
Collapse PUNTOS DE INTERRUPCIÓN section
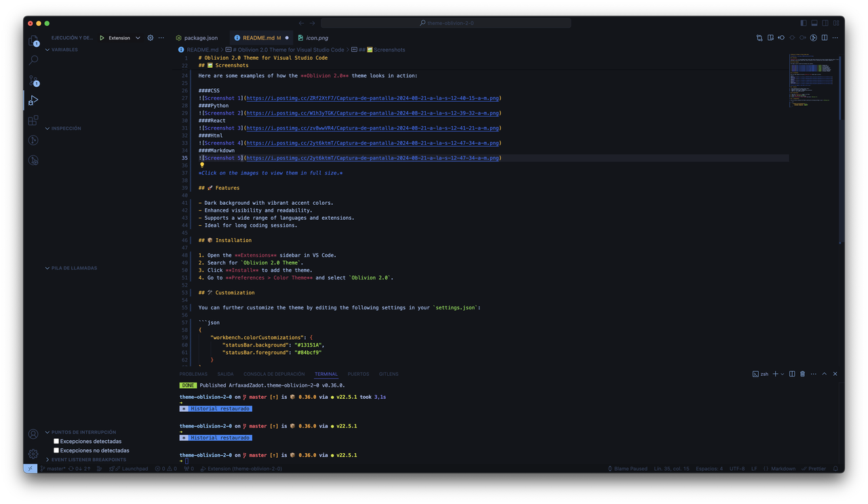tap(80, 432)
